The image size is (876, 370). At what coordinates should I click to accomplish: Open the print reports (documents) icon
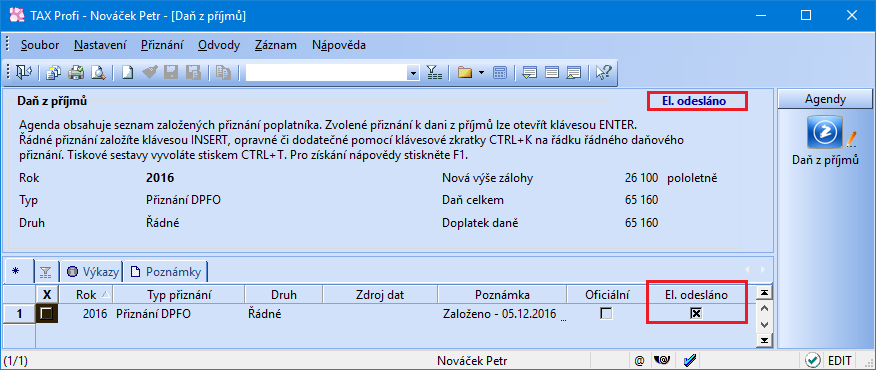(x=54, y=73)
